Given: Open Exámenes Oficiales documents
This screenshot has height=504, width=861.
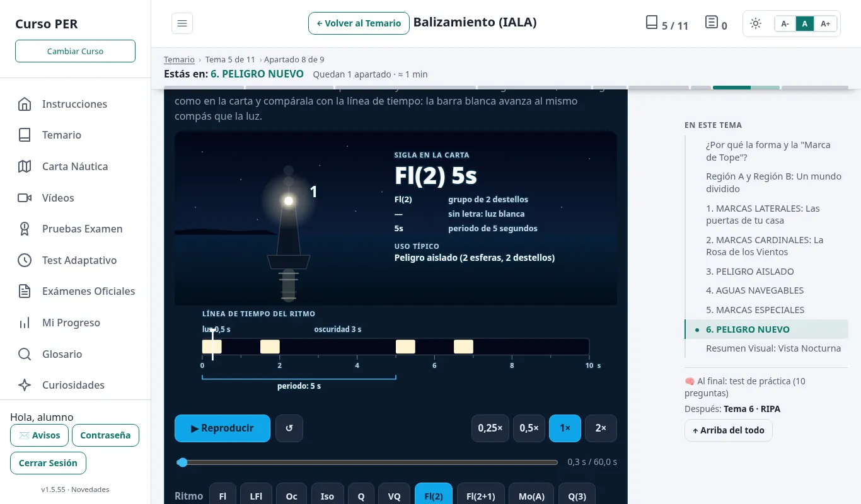Looking at the screenshot, I should (x=75, y=291).
